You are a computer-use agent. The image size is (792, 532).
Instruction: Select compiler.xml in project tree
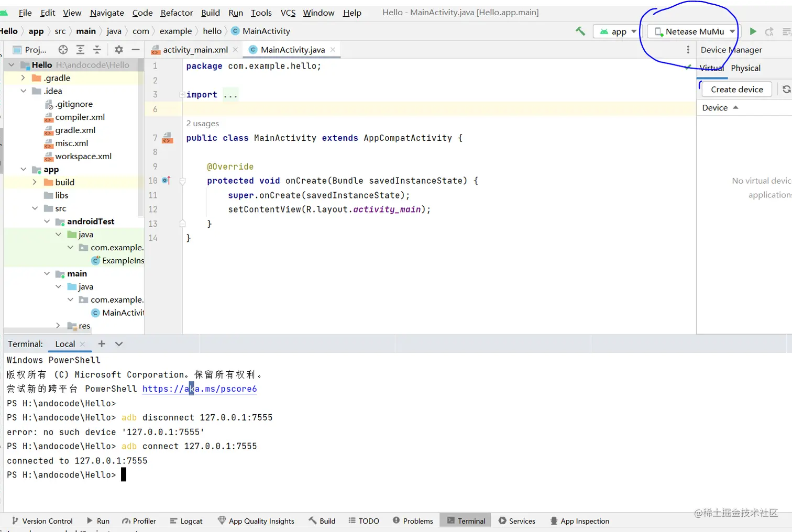(x=74, y=117)
